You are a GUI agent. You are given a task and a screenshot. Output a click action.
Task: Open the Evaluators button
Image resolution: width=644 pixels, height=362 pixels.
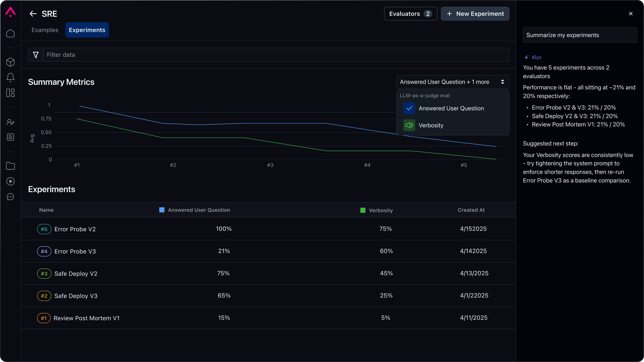pos(411,14)
